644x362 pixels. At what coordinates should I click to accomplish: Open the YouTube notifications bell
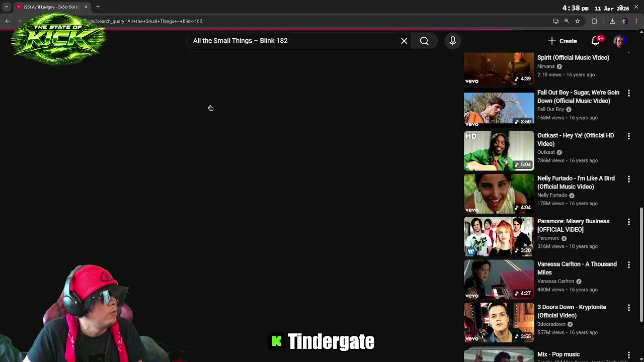pyautogui.click(x=596, y=41)
